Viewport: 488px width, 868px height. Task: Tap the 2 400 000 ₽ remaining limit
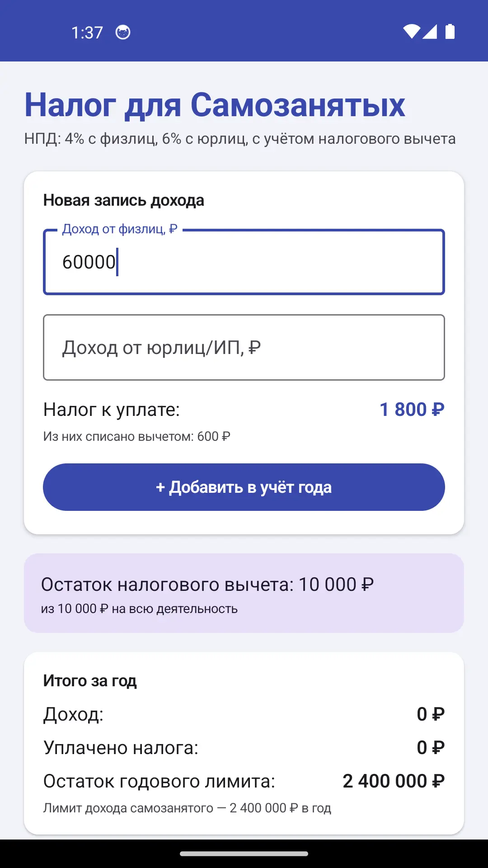(394, 781)
